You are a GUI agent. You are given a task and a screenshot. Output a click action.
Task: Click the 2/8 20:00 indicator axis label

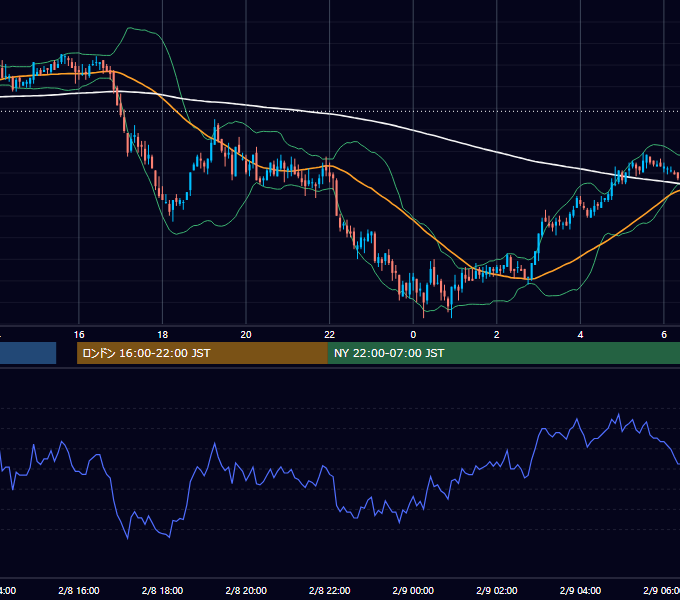[x=246, y=590]
